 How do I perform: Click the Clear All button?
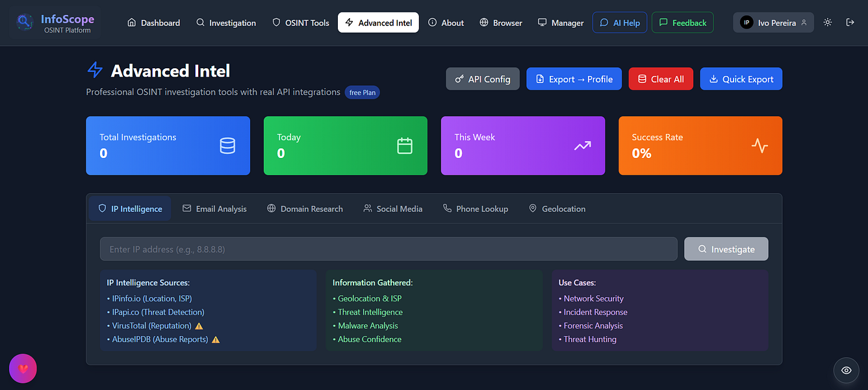point(661,78)
